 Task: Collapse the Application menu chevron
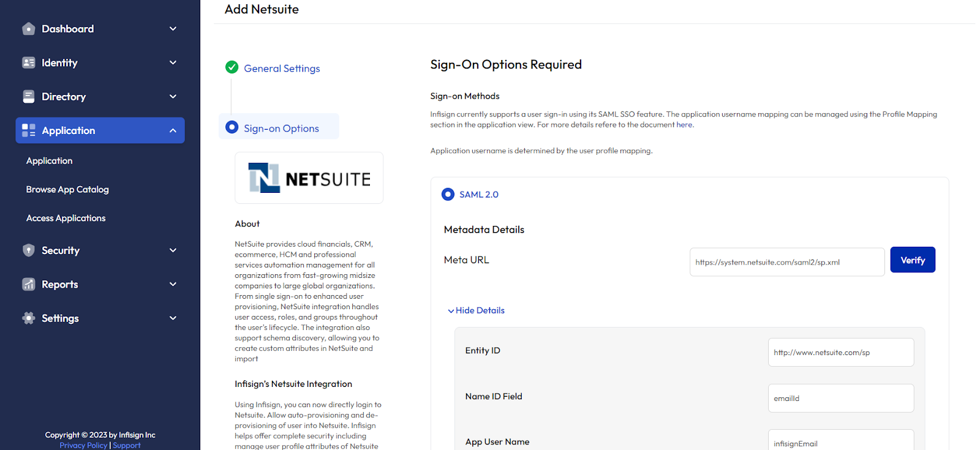tap(173, 130)
